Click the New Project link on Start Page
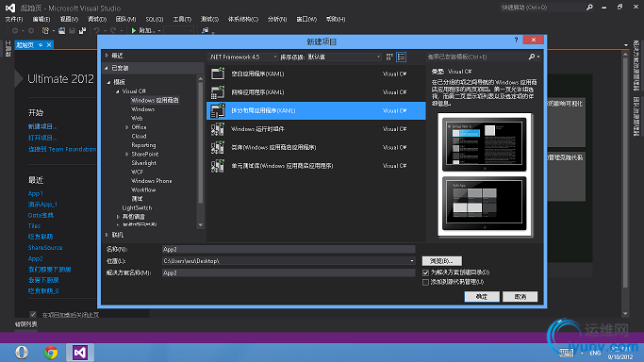 point(42,126)
